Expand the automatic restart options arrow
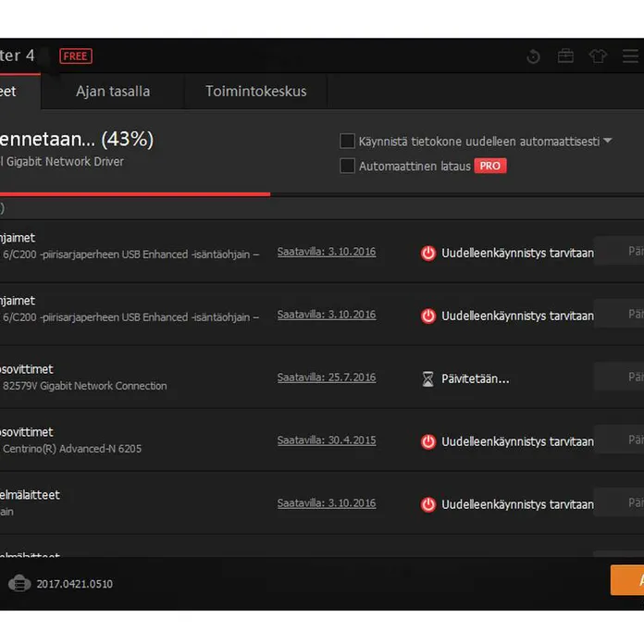The height and width of the screenshot is (644, 644). [x=608, y=142]
